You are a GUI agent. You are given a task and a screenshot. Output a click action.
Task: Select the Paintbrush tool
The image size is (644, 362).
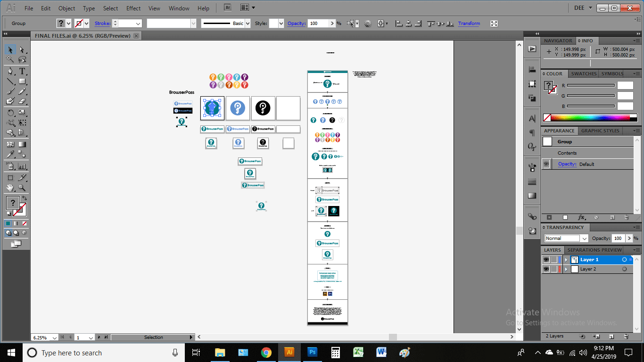coord(10,91)
